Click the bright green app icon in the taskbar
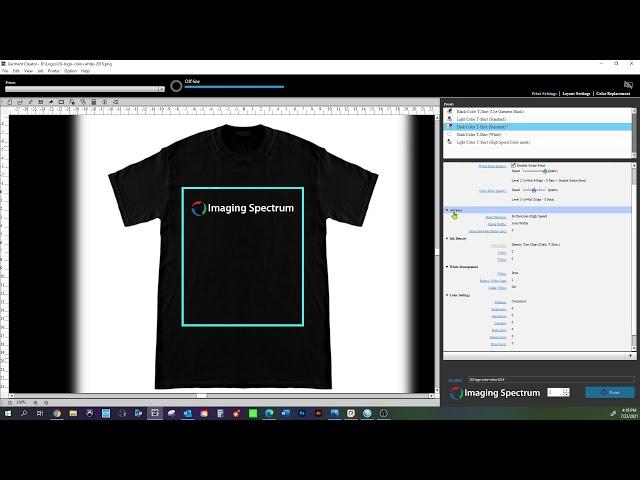The image size is (640, 480). (x=253, y=413)
